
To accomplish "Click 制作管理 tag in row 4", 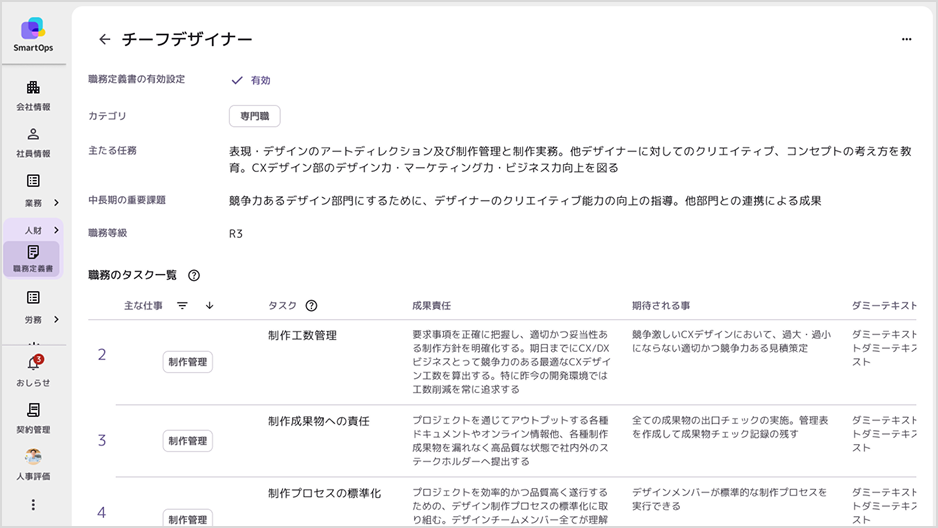I will [x=188, y=519].
